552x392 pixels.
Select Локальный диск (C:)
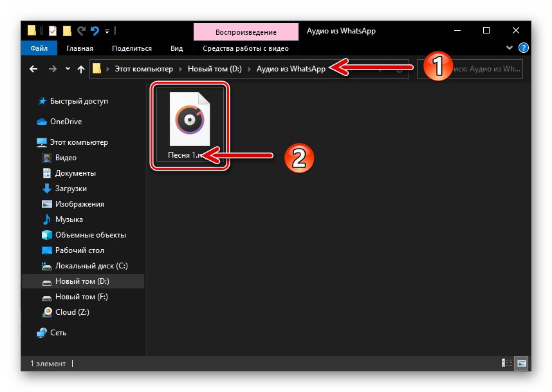91,266
